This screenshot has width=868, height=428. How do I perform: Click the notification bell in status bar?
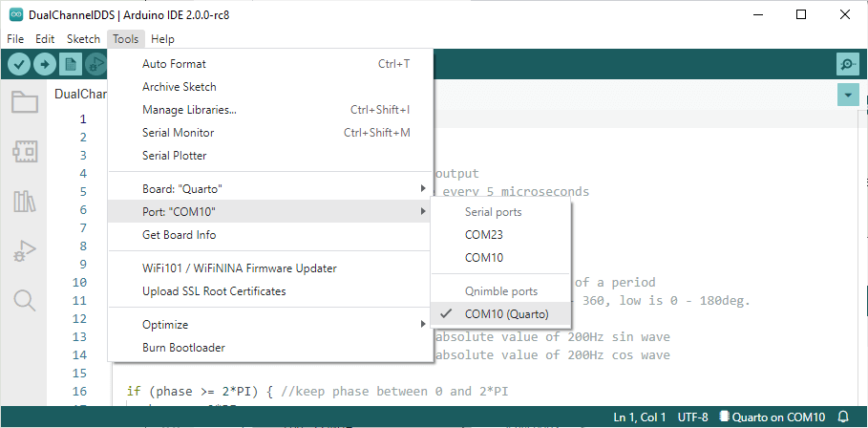843,417
